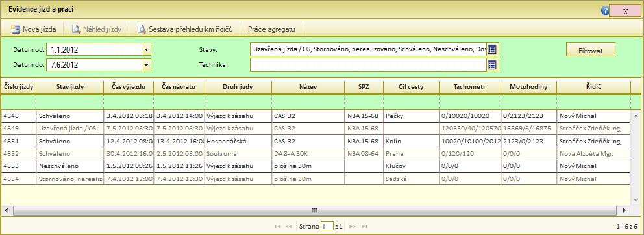
Task: Click the 3.4.2012 08:18 departure cell
Action: click(x=128, y=116)
